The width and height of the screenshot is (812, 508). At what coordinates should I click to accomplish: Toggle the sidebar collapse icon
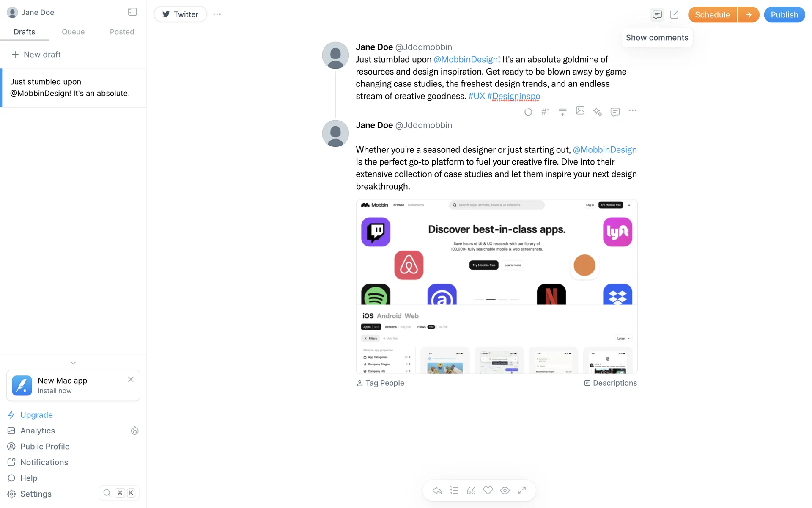(132, 12)
